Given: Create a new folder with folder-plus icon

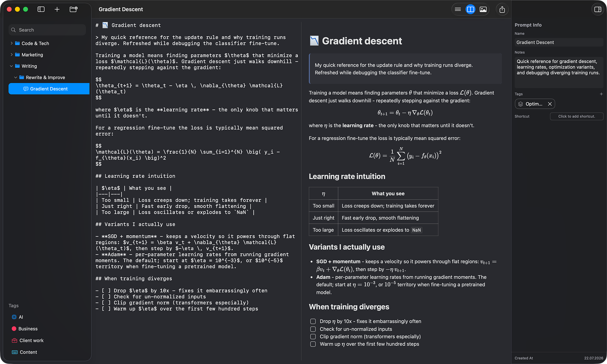Looking at the screenshot, I should (74, 9).
